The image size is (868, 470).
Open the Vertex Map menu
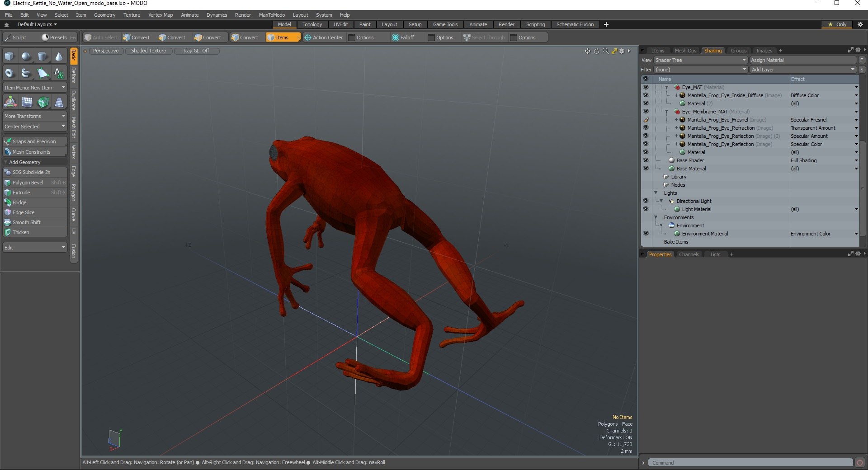(x=160, y=15)
